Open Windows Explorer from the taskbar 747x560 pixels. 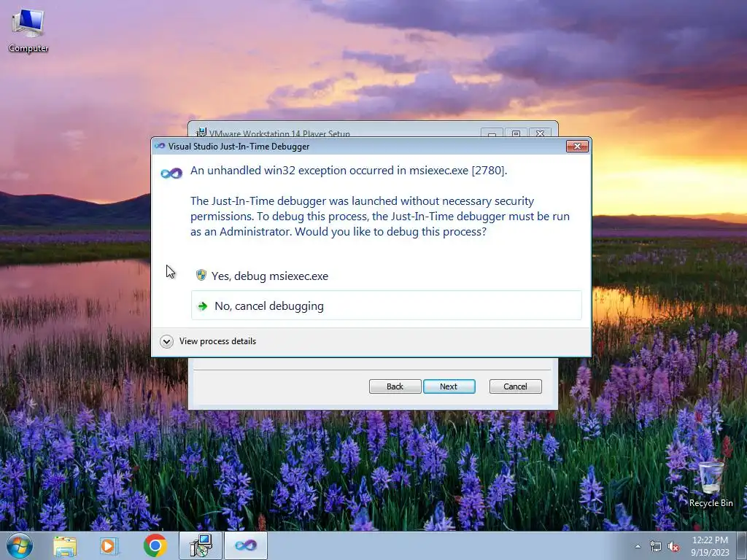click(65, 545)
